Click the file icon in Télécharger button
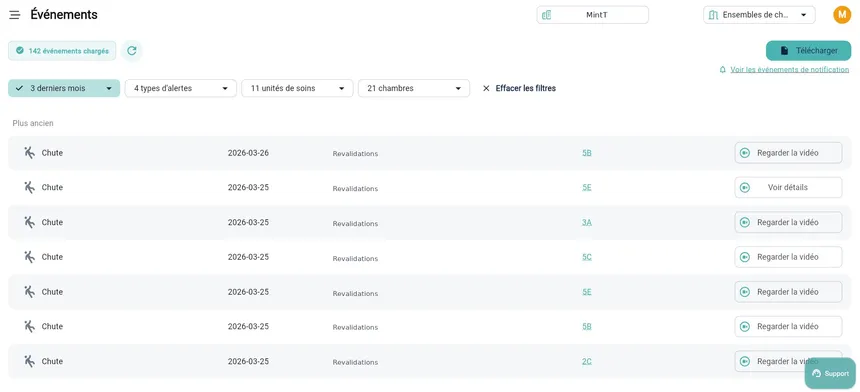This screenshot has height=392, width=860. (784, 50)
